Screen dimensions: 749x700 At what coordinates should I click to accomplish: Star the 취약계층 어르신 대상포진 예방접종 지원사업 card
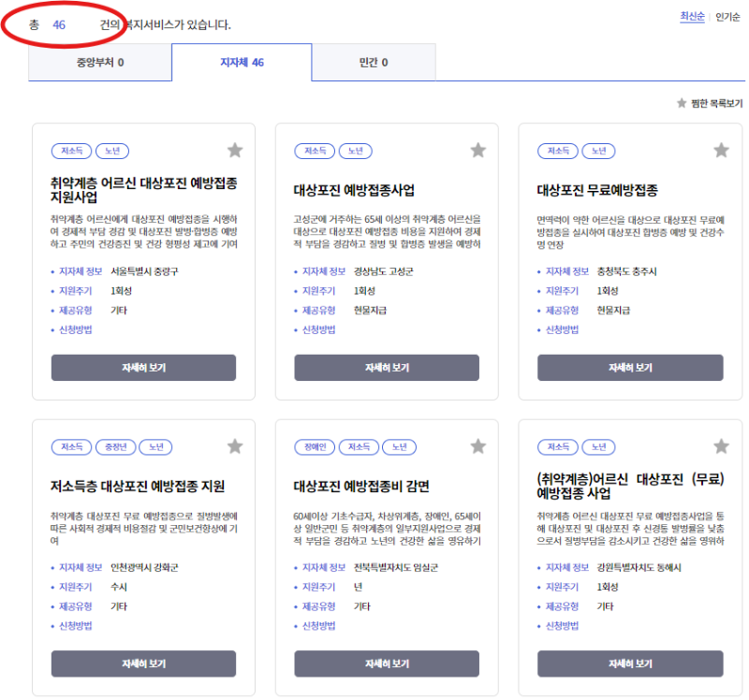point(235,149)
